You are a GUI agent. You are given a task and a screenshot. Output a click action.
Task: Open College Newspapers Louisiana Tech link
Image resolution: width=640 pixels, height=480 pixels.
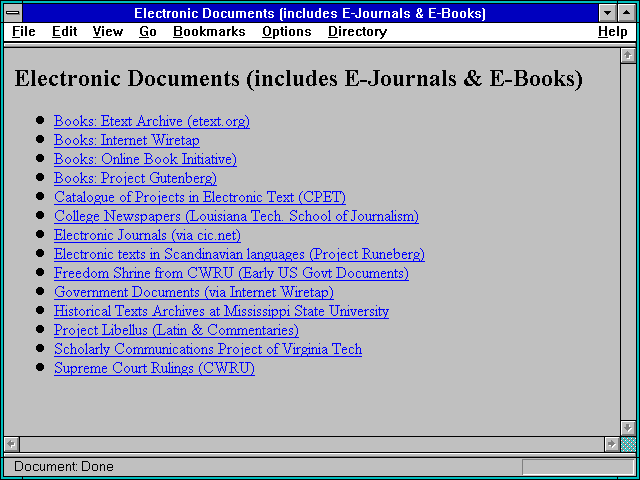tap(236, 216)
